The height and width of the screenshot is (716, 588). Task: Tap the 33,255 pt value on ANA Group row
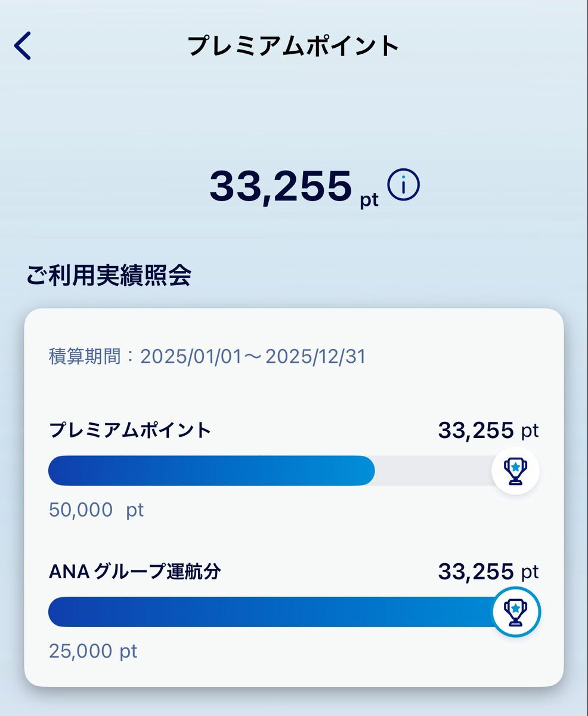pyautogui.click(x=488, y=572)
